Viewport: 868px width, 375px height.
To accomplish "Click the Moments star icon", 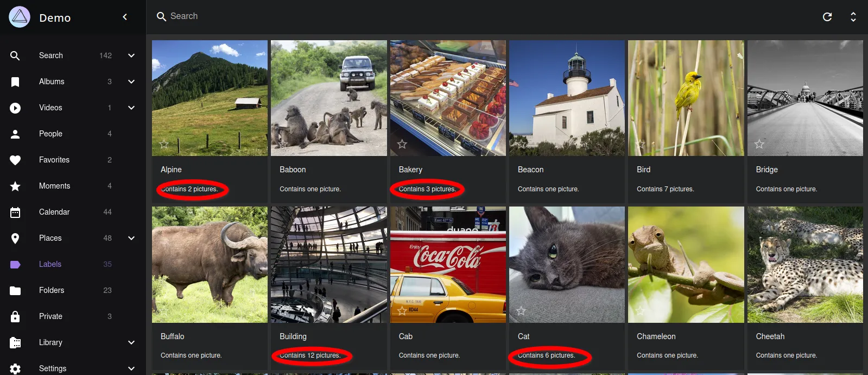I will (15, 186).
